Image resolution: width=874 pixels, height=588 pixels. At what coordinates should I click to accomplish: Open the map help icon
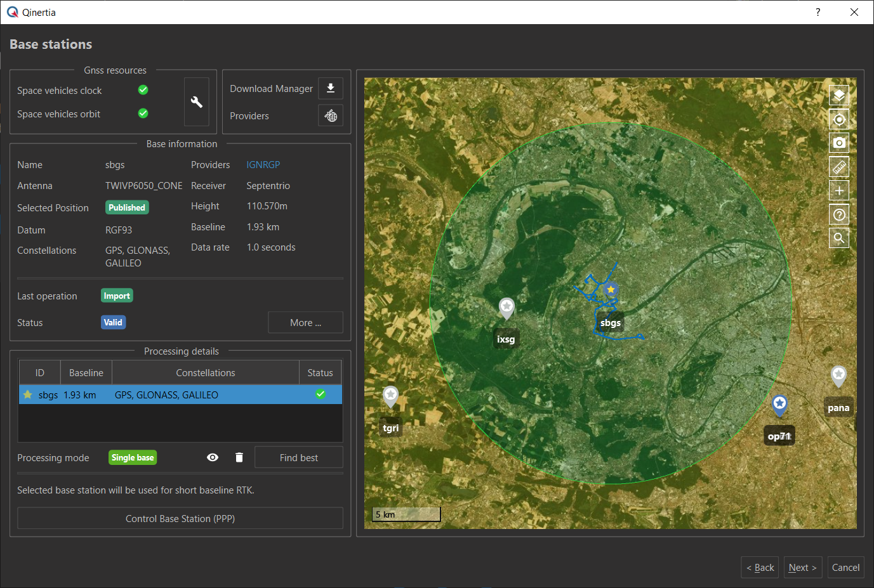point(838,214)
